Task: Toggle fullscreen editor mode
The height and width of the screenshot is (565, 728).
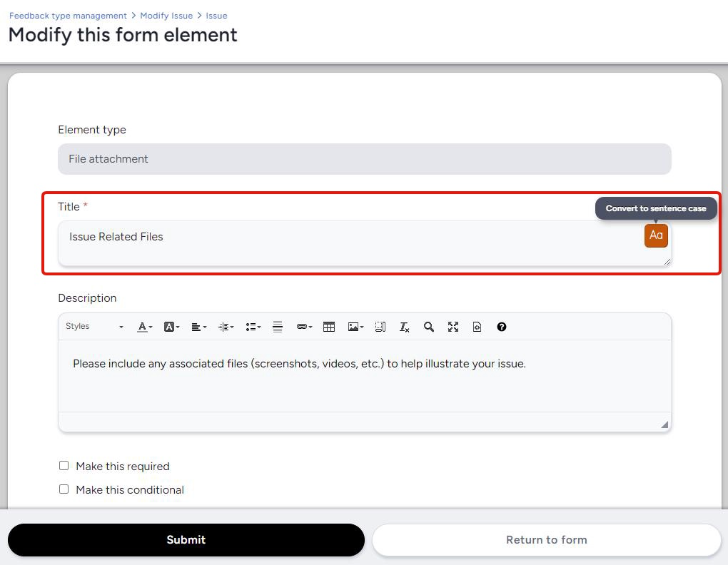Action: point(453,327)
